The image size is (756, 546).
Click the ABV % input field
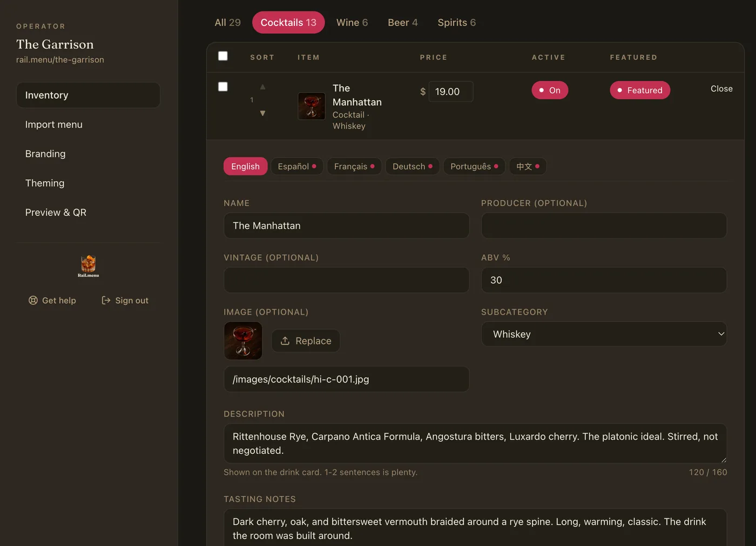point(604,280)
